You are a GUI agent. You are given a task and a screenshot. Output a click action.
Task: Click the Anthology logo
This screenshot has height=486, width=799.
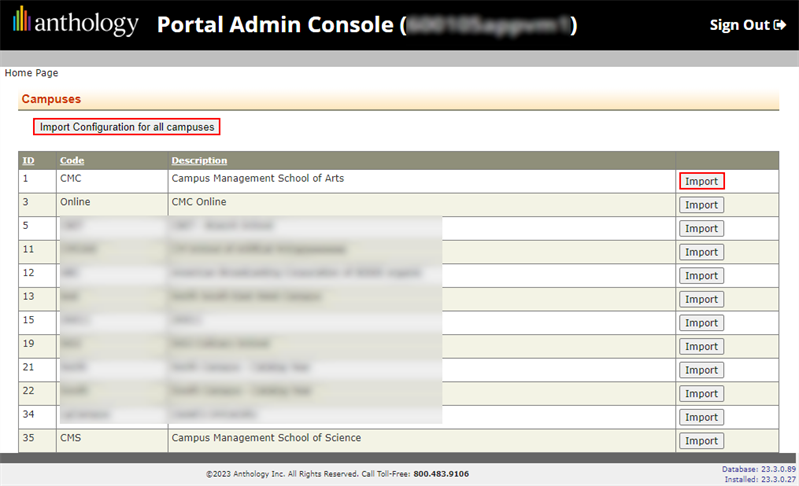click(75, 22)
